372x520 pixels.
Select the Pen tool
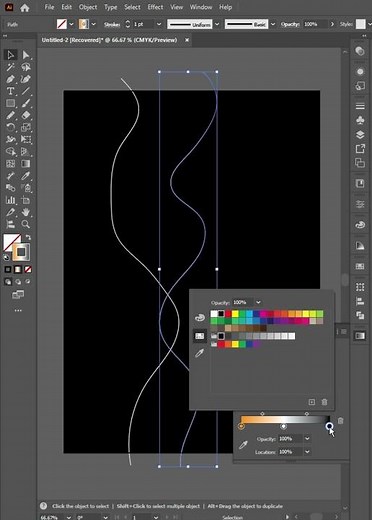pyautogui.click(x=11, y=79)
